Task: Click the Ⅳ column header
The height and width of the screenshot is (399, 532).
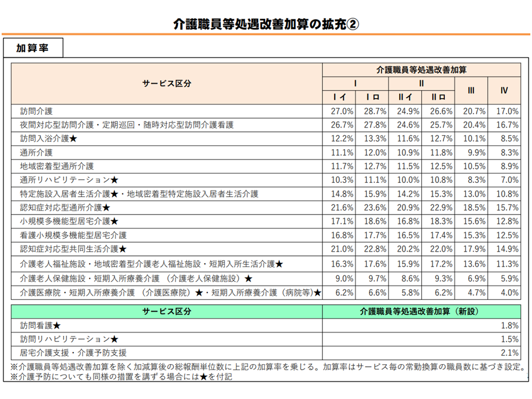Action: [504, 90]
